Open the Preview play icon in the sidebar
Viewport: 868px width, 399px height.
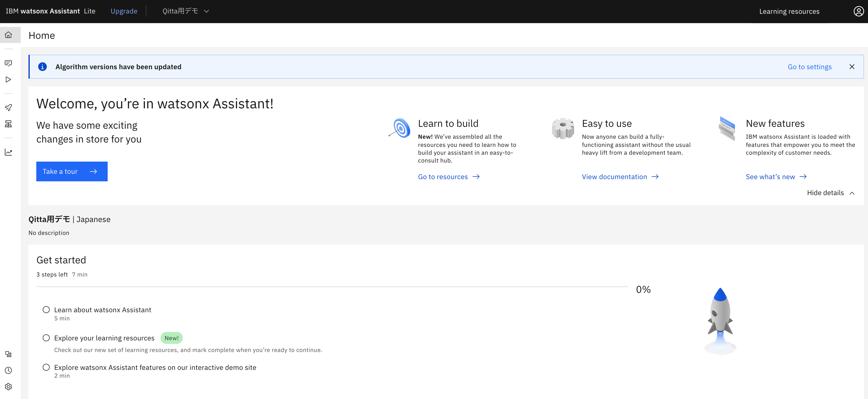point(8,79)
